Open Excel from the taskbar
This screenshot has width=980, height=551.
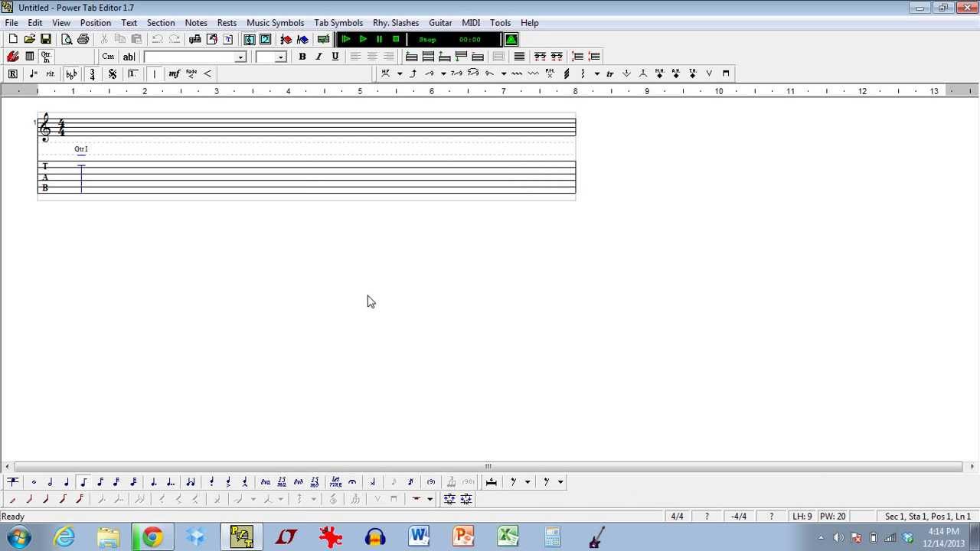point(508,537)
